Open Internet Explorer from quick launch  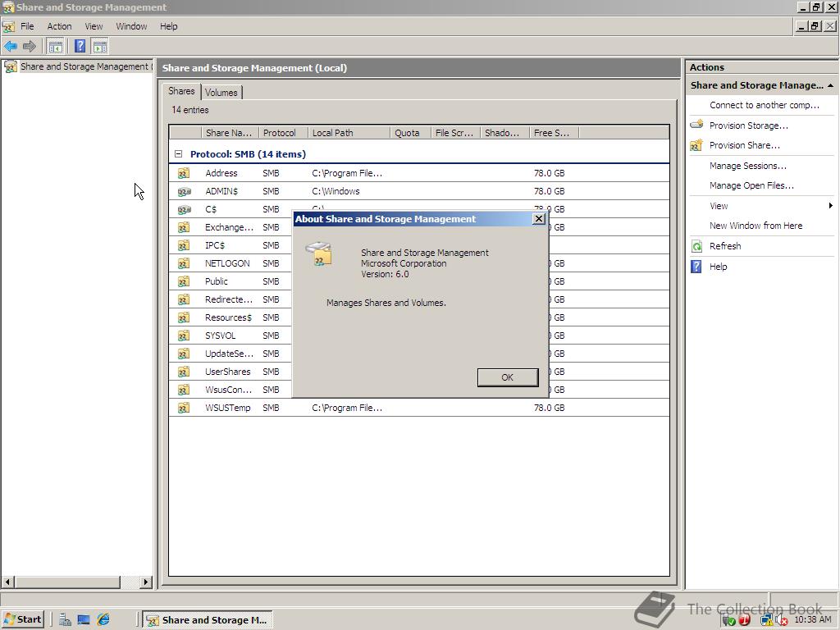pos(103,620)
